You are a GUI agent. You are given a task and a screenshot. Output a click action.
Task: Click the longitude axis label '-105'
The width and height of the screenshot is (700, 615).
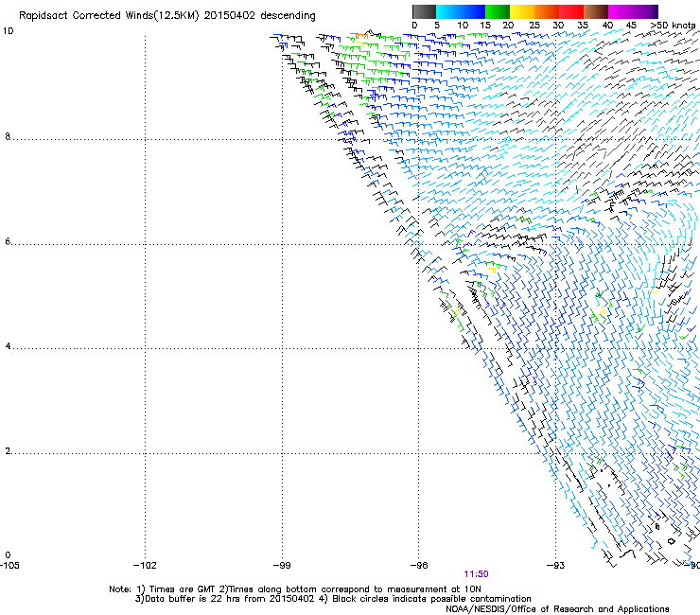[x=9, y=566]
